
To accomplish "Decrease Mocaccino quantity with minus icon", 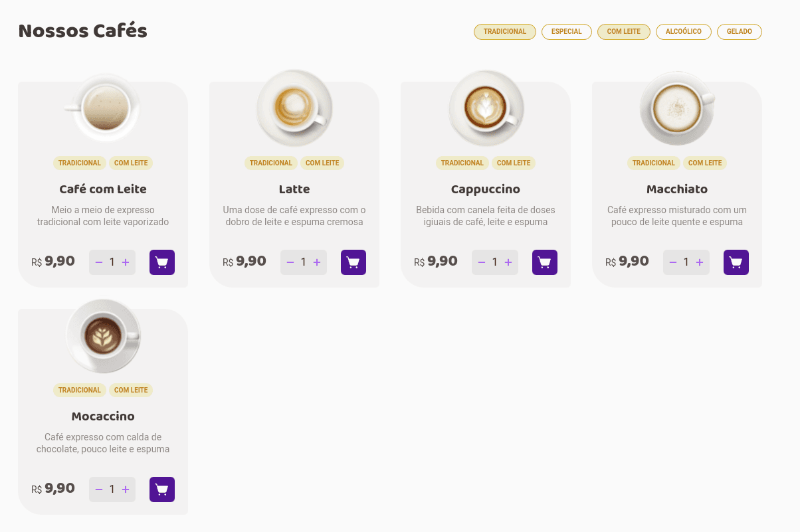I will click(x=99, y=489).
